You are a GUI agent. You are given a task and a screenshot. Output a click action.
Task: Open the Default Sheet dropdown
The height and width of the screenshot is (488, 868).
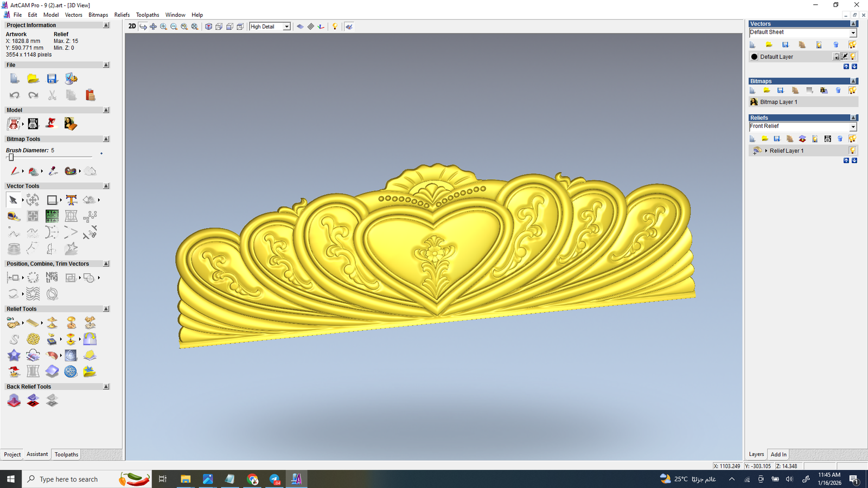tap(852, 33)
